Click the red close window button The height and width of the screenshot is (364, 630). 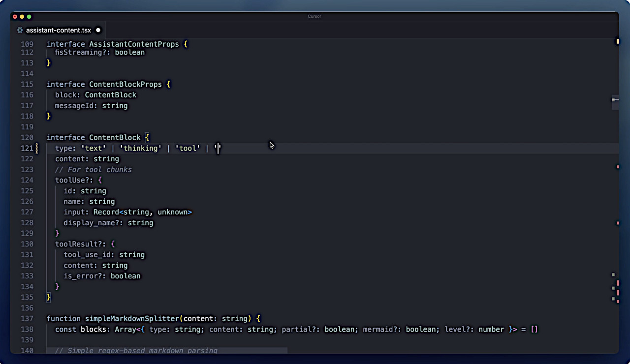coord(15,17)
